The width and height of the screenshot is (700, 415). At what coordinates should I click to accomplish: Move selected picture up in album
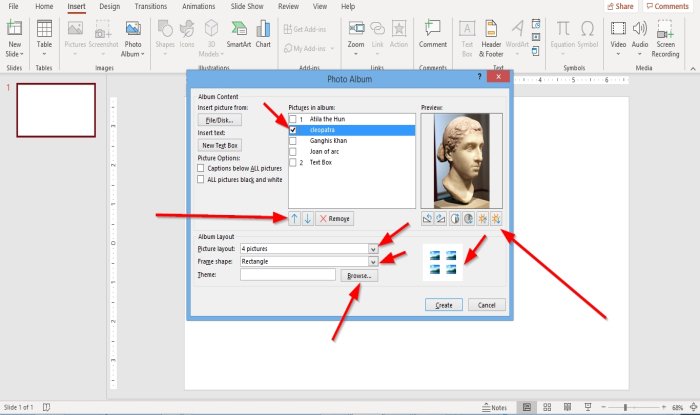(294, 219)
